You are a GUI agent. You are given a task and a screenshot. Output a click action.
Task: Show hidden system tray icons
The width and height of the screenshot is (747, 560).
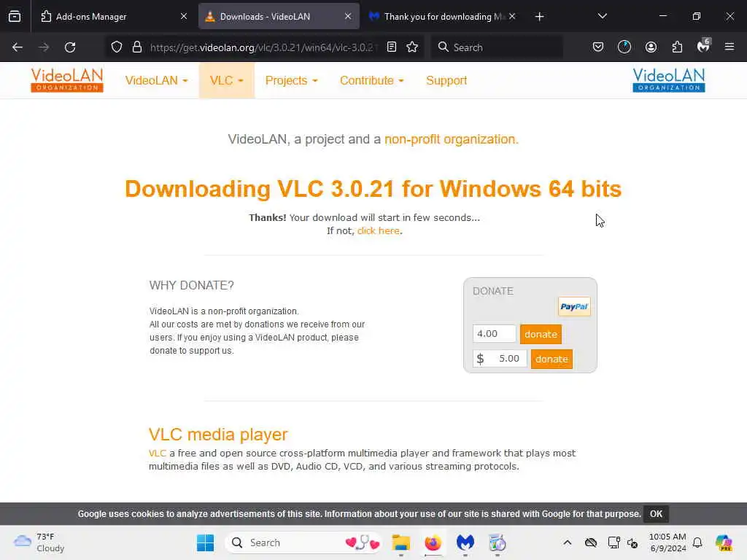[x=568, y=542]
